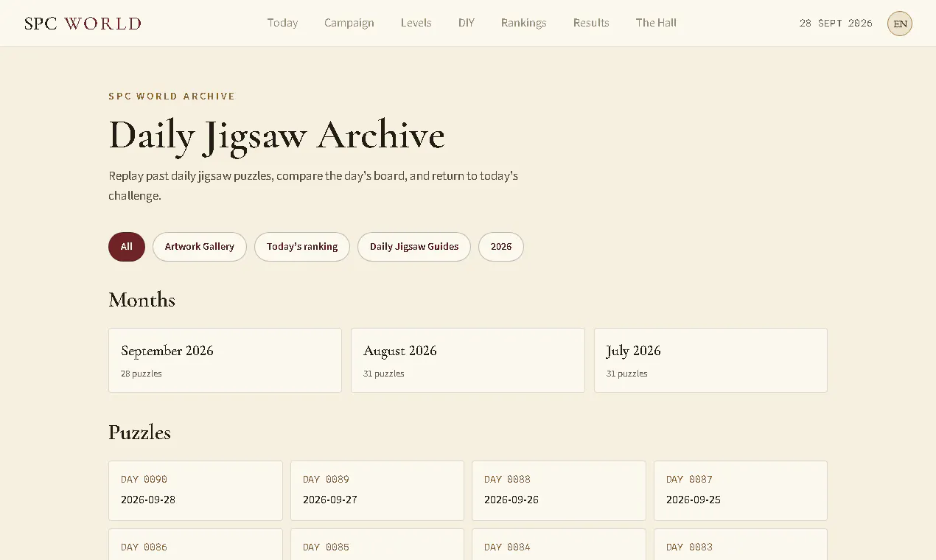Open Daily Jigsaw Guides chip
Image resolution: width=936 pixels, height=560 pixels.
(414, 247)
